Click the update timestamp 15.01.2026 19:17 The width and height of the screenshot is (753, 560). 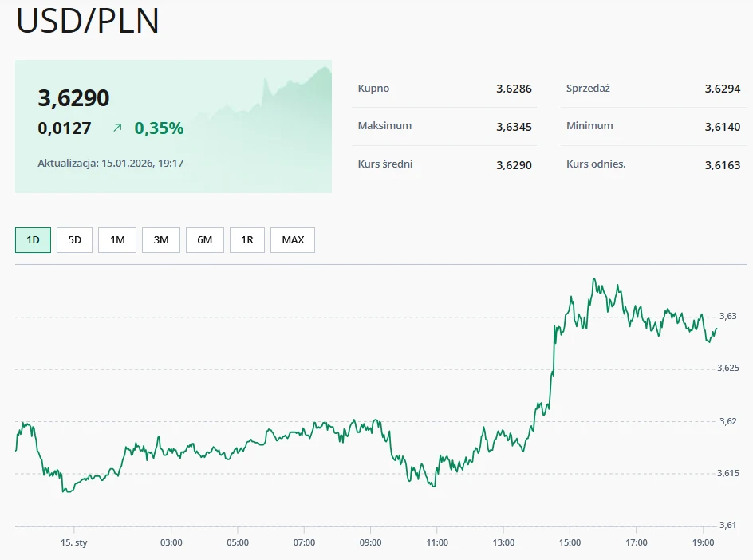(x=109, y=163)
